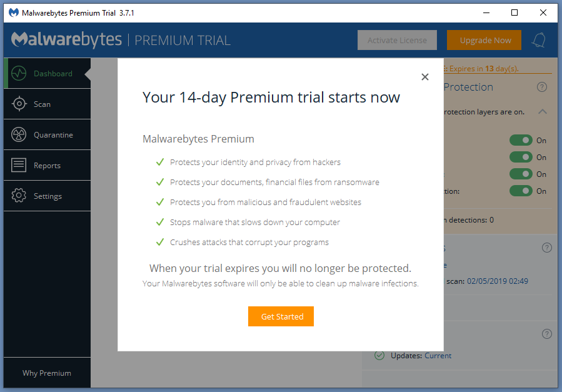The width and height of the screenshot is (562, 392).
Task: Click the Quarantine radiation icon in sidebar
Action: (19, 134)
